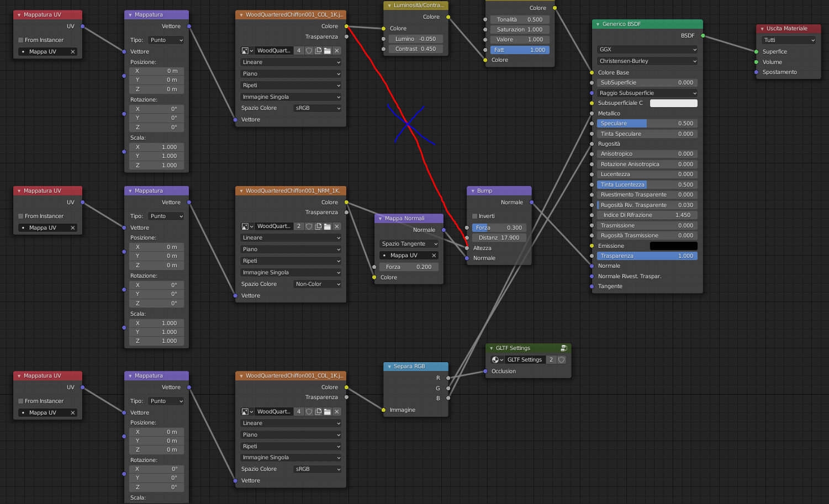Screen dimensions: 829x504
Task: Open the sRGB Spazio Colore dropdown on the top COL node
Action: 317,108
